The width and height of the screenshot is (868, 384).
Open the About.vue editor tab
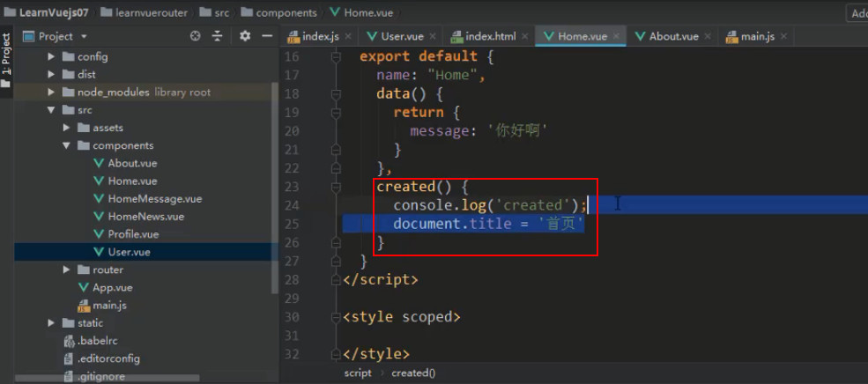point(666,36)
